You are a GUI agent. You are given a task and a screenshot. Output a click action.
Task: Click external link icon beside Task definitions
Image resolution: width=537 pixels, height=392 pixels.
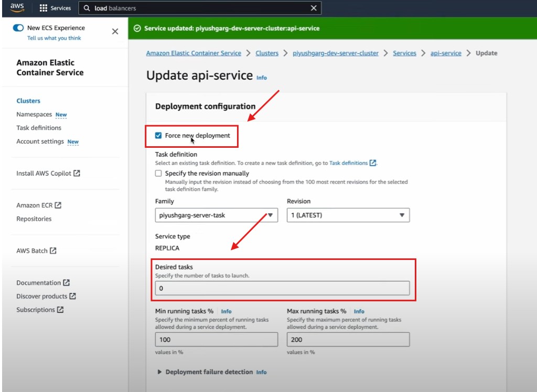(x=373, y=163)
